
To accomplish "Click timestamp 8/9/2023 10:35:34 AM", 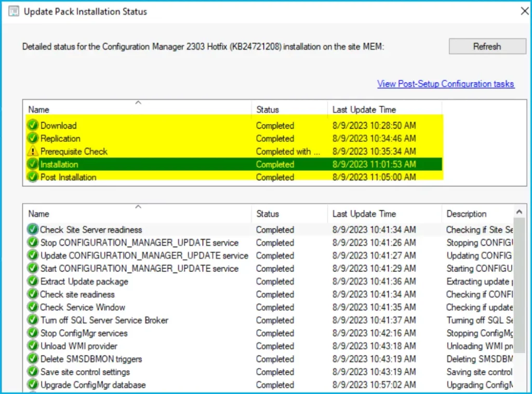I will pos(374,151).
